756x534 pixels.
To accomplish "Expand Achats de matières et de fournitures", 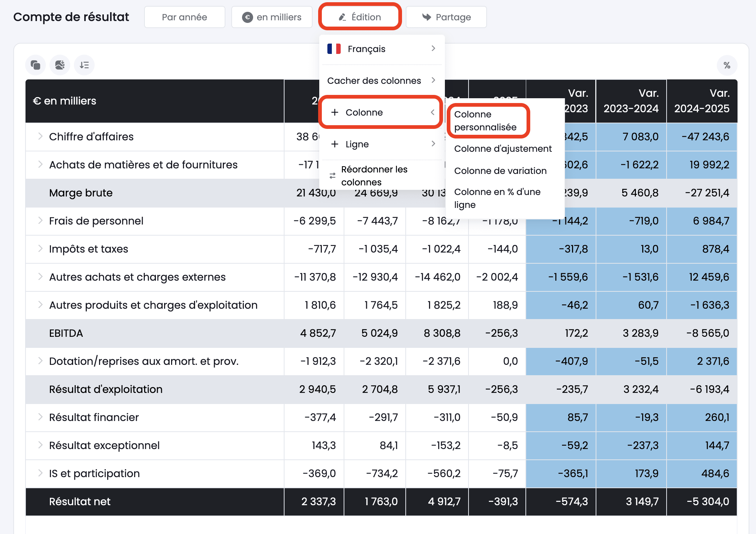I will pos(40,164).
